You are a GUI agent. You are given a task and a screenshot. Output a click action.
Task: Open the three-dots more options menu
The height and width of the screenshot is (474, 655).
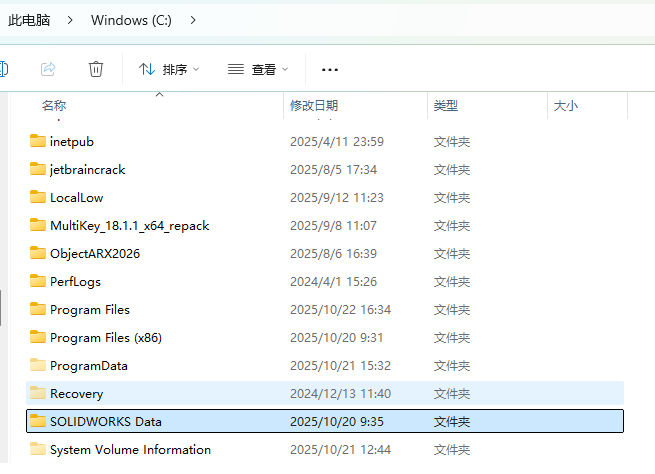(x=330, y=70)
